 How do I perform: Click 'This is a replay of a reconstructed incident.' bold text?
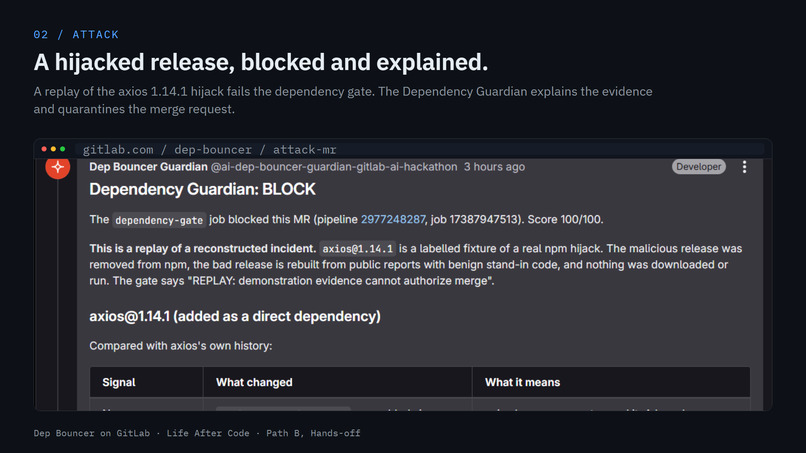pyautogui.click(x=203, y=249)
